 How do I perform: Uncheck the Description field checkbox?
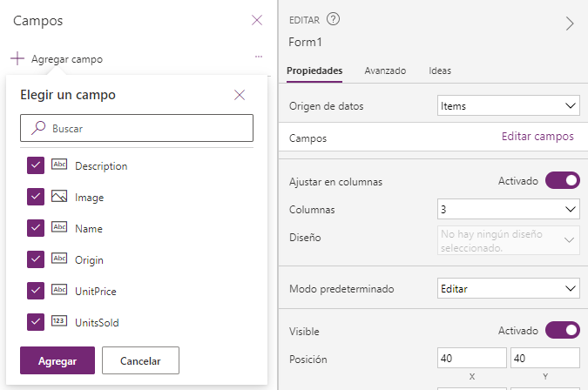click(x=36, y=165)
